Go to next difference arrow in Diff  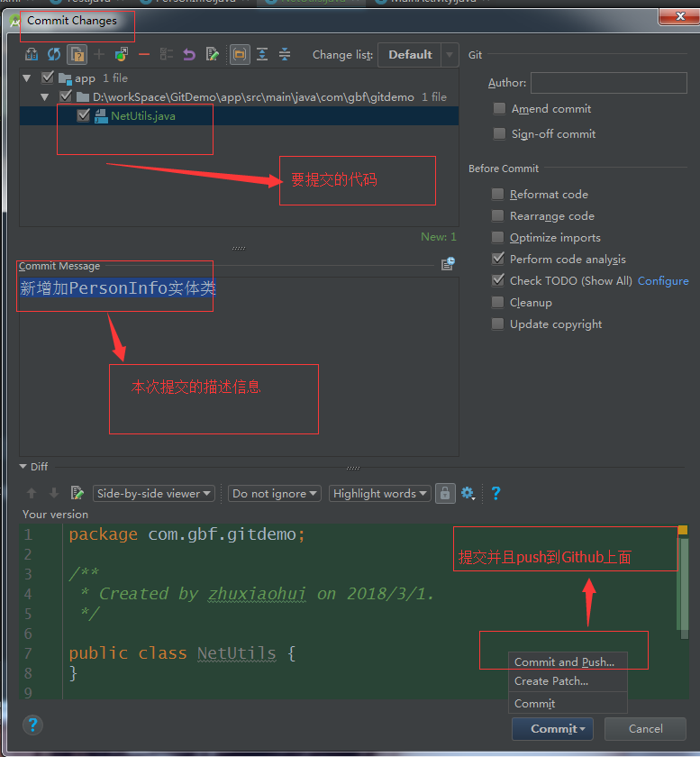[54, 494]
